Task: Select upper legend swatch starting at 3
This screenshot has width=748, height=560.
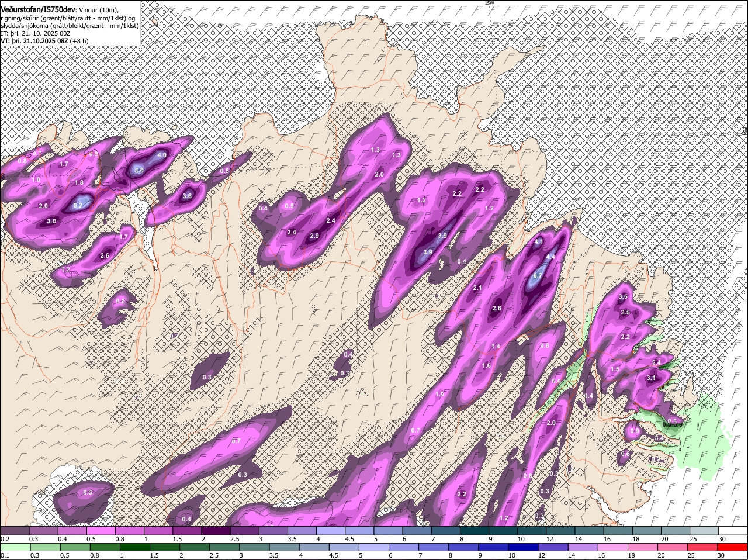Action: click(273, 530)
